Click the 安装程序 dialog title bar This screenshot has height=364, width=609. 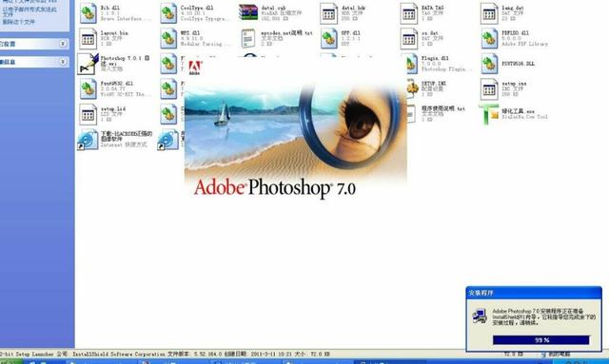coord(534,293)
